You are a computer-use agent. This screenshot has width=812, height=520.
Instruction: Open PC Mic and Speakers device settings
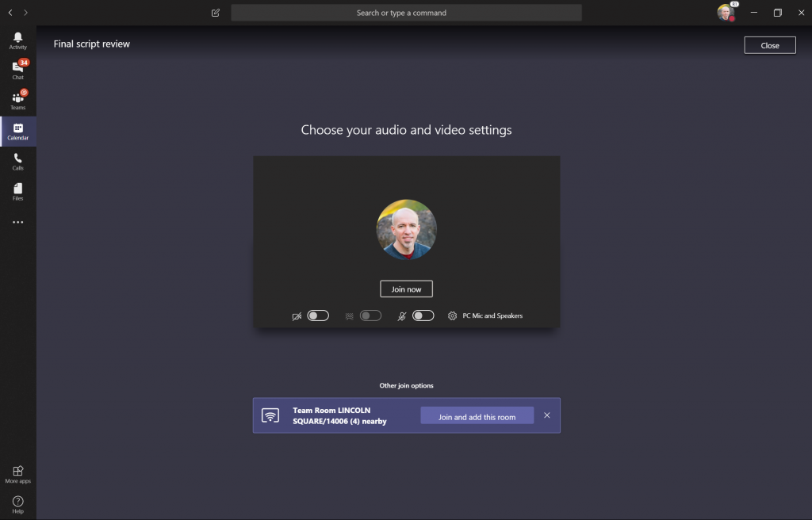pos(485,315)
